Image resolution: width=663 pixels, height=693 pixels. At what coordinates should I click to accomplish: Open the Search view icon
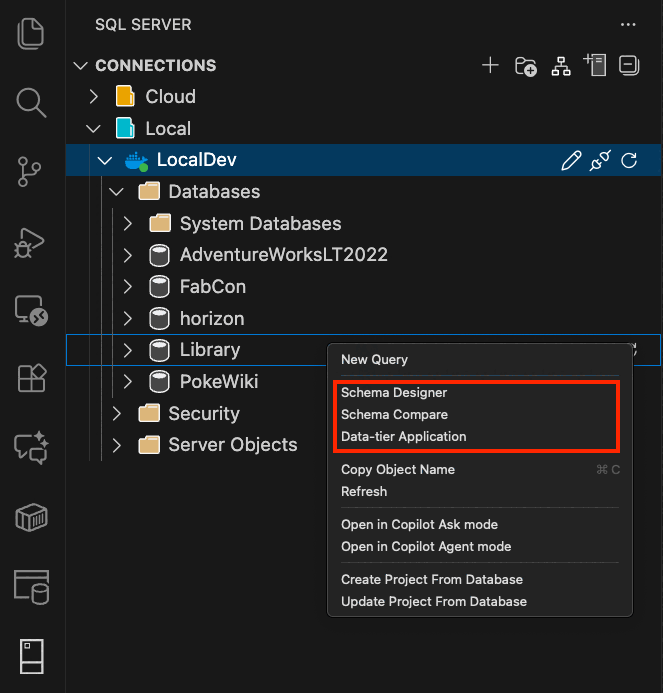32,102
